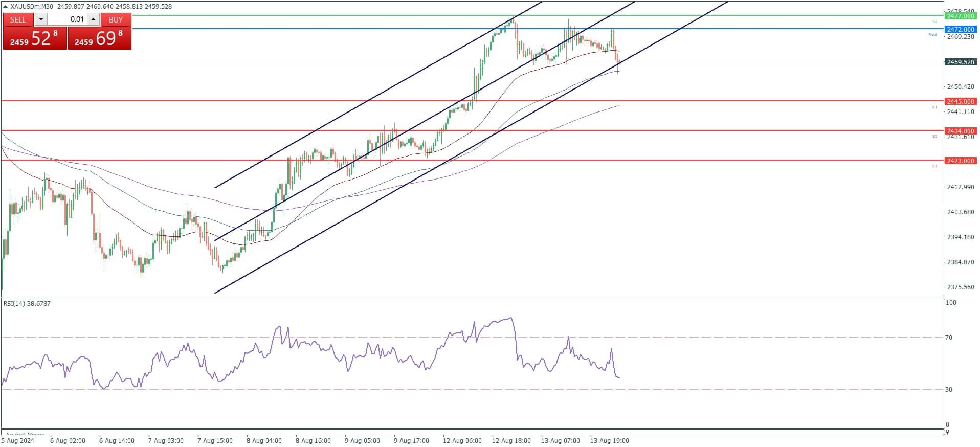
Task: Click the RSI 70 level scale label
Action: [x=949, y=337]
